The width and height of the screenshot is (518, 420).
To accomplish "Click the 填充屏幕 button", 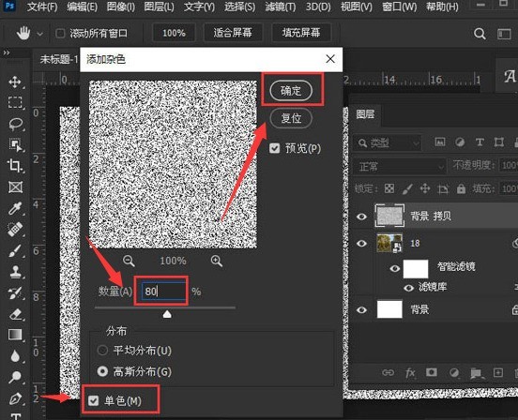I will pos(301,33).
